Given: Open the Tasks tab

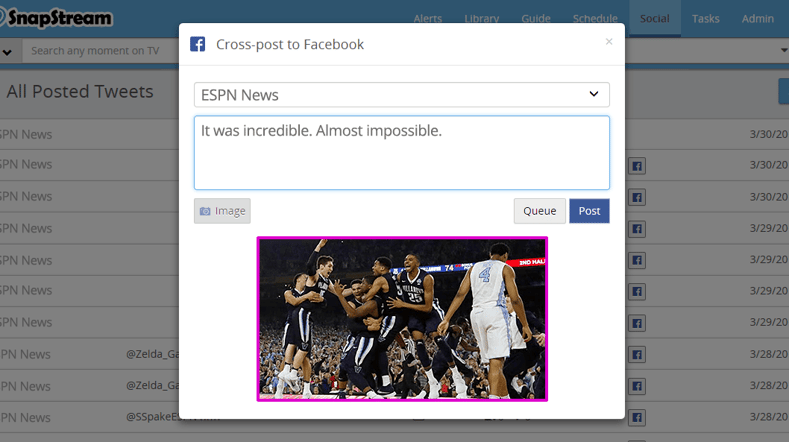Looking at the screenshot, I should 706,18.
